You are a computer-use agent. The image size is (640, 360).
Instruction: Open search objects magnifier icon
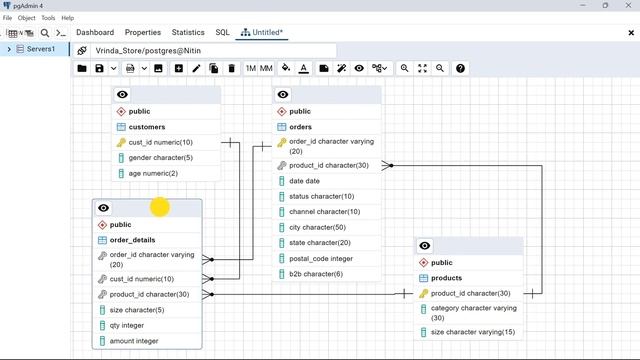(45, 33)
